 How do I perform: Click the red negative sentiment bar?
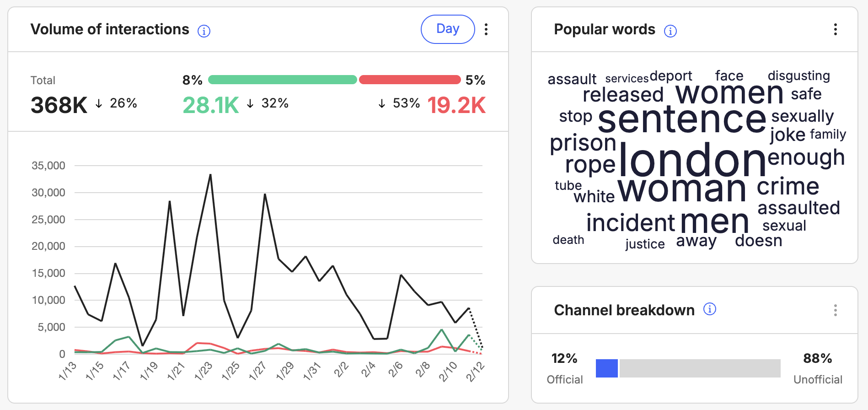pos(409,80)
